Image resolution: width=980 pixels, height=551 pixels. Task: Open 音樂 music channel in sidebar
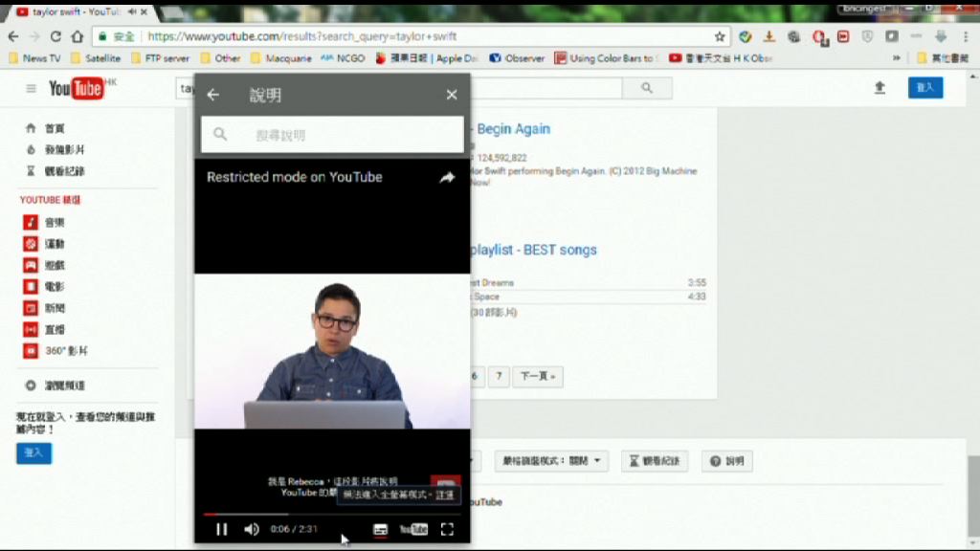(x=54, y=222)
